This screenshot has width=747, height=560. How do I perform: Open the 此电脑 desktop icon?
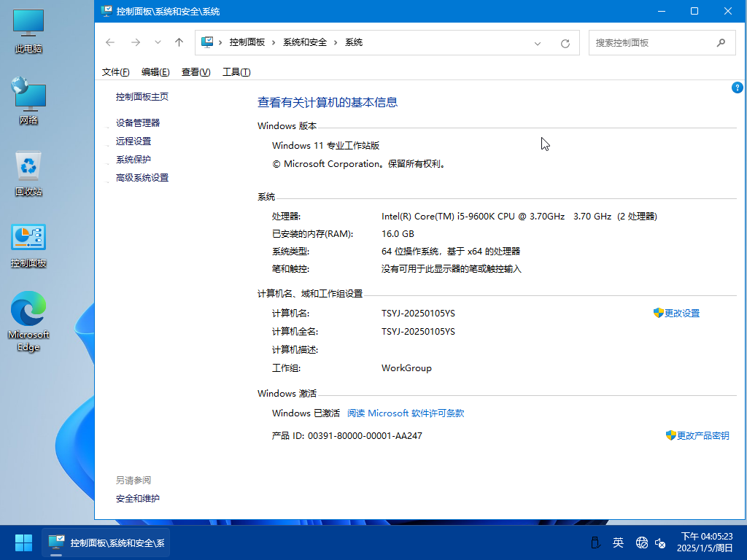tap(28, 31)
